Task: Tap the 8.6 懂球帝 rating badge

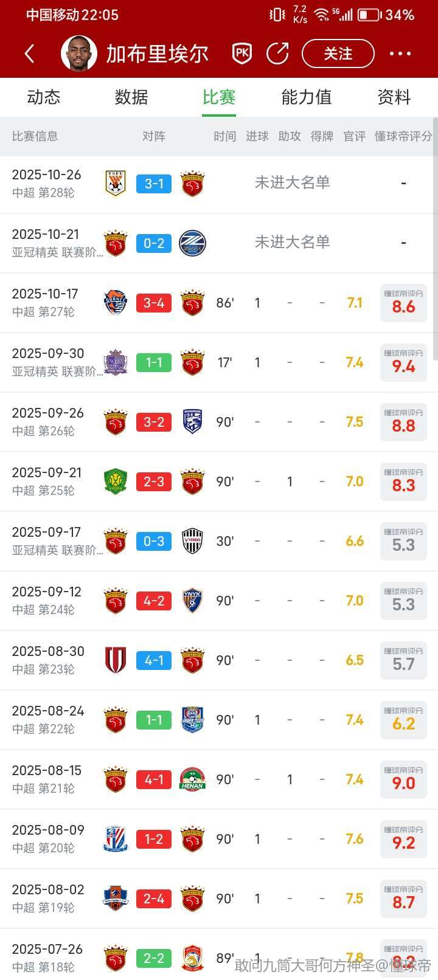Action: click(x=403, y=303)
